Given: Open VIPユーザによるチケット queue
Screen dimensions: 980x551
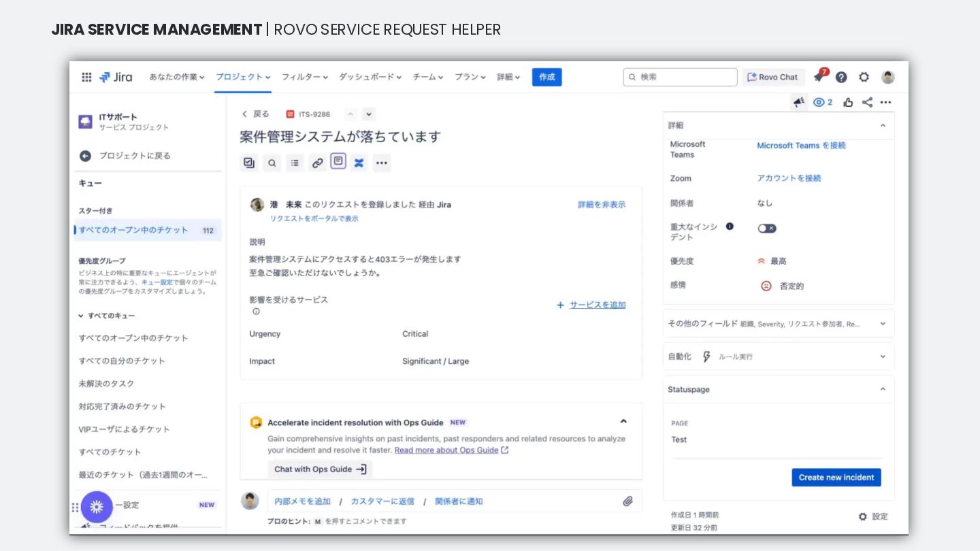Looking at the screenshot, I should [x=125, y=429].
